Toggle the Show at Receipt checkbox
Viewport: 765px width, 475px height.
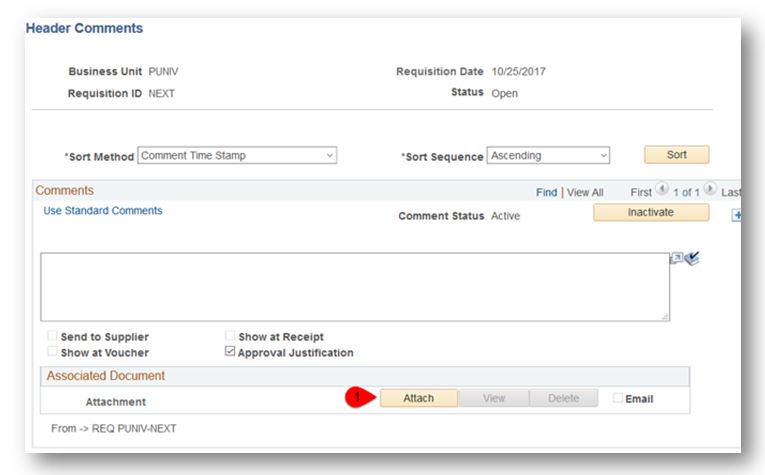click(230, 337)
